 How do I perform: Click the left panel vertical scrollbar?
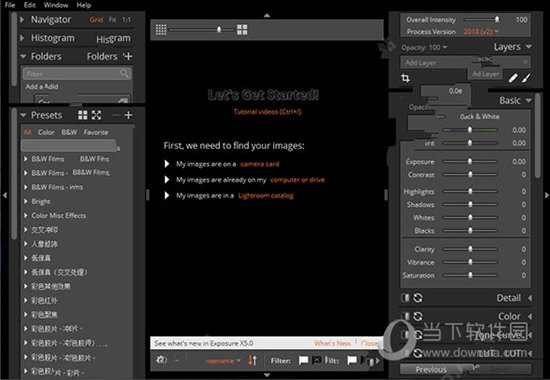click(14, 174)
